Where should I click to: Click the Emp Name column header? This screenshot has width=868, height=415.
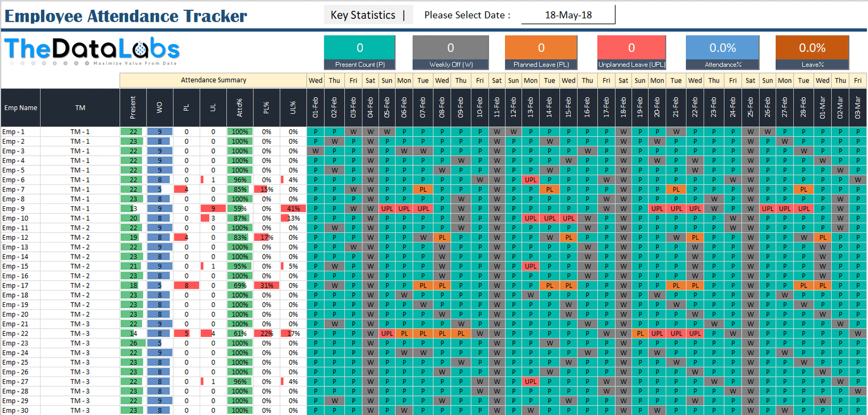(x=21, y=108)
